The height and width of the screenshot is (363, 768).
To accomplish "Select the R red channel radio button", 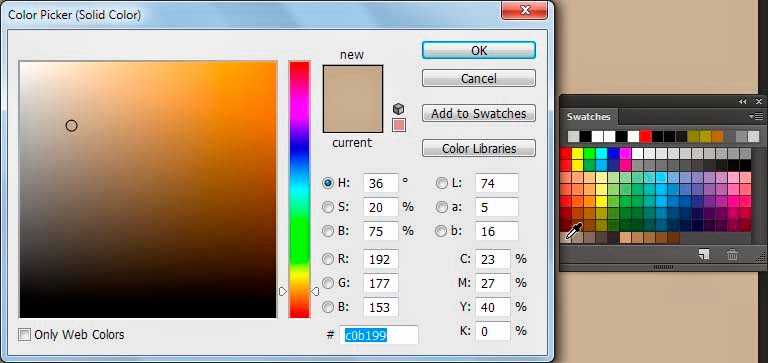I will tap(328, 259).
